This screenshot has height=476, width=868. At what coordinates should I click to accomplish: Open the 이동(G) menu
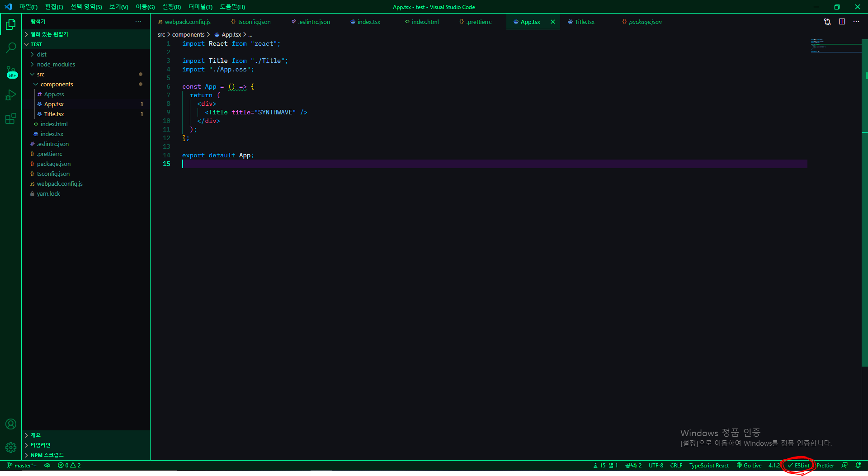[145, 7]
